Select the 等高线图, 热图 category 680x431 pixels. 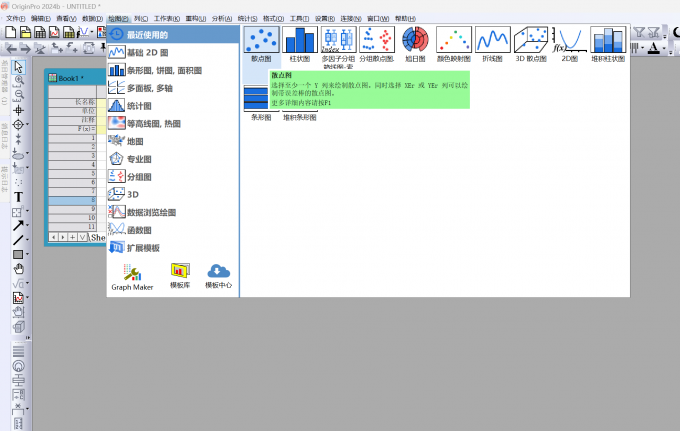coord(173,124)
